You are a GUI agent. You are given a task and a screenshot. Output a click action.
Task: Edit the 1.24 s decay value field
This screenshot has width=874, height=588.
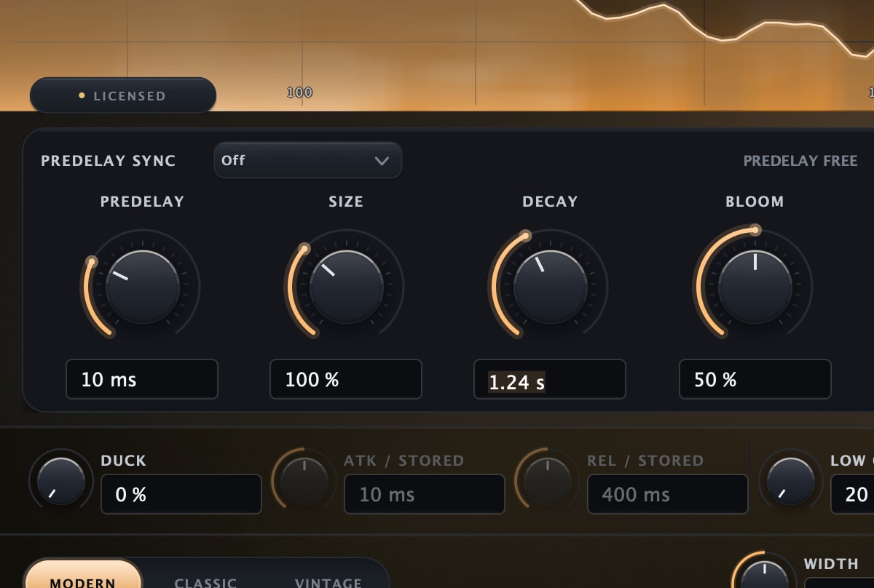(x=550, y=379)
